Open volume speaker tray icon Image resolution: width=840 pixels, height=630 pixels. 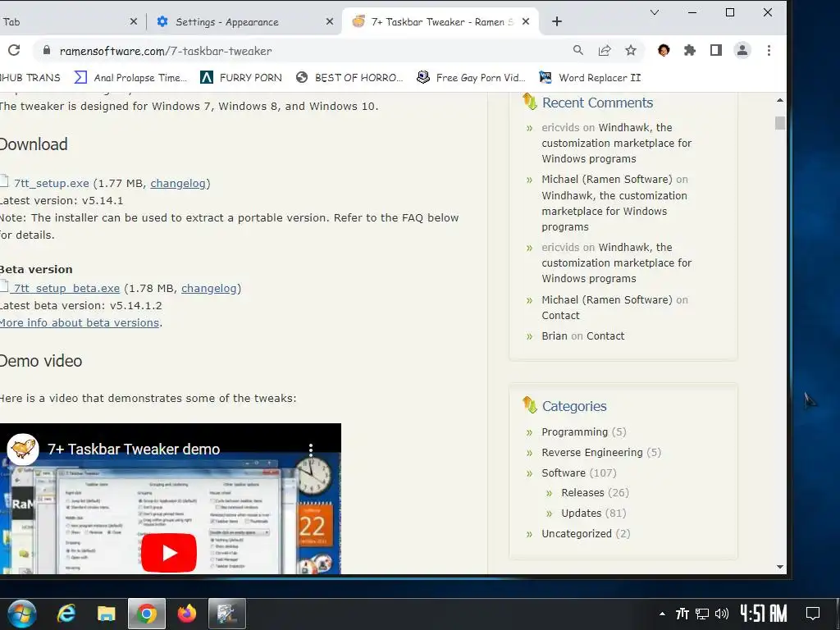[722, 614]
